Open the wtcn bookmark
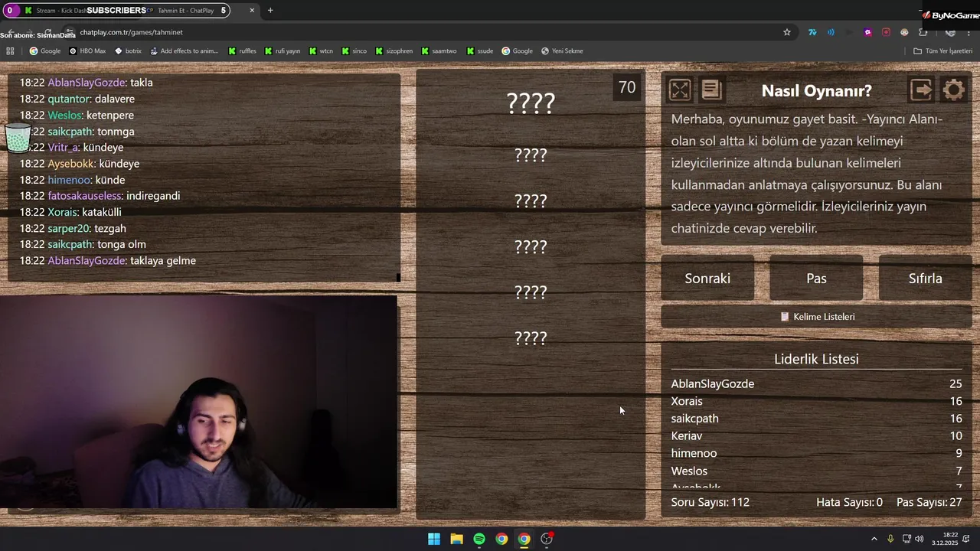 click(x=321, y=51)
